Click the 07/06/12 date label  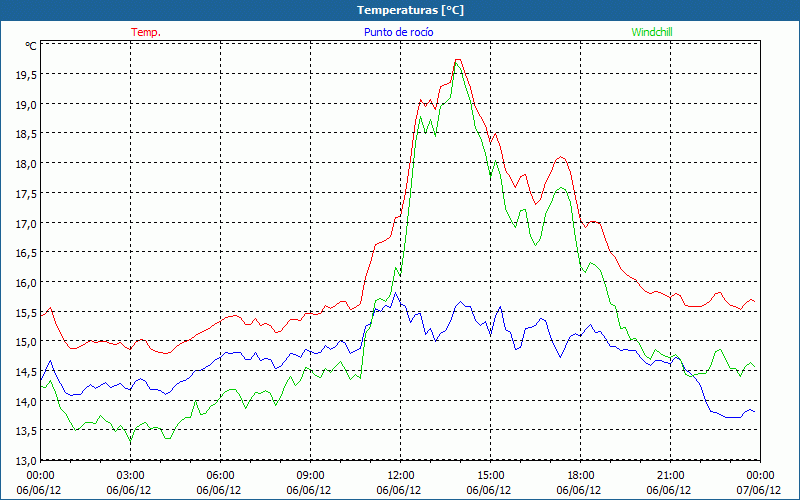pyautogui.click(x=758, y=490)
